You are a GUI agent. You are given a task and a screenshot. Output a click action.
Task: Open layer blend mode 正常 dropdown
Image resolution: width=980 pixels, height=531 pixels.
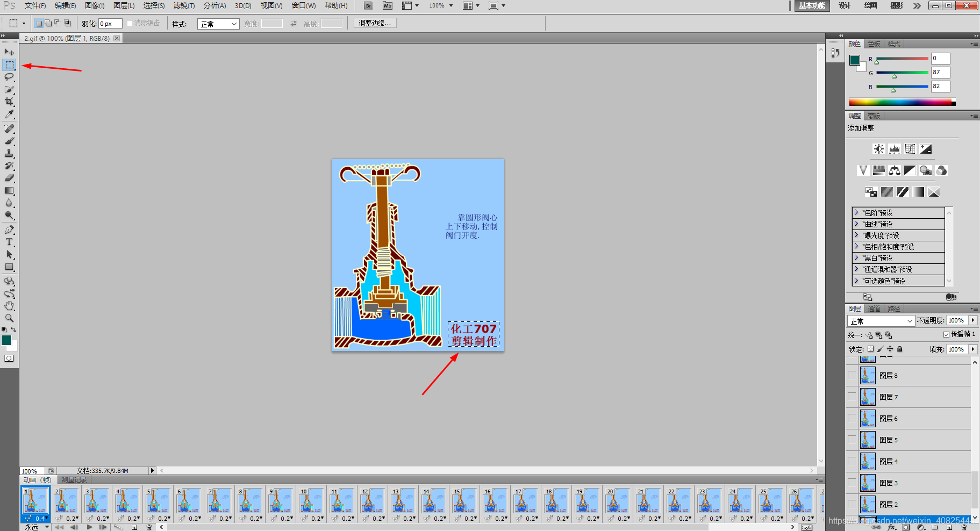pos(881,321)
